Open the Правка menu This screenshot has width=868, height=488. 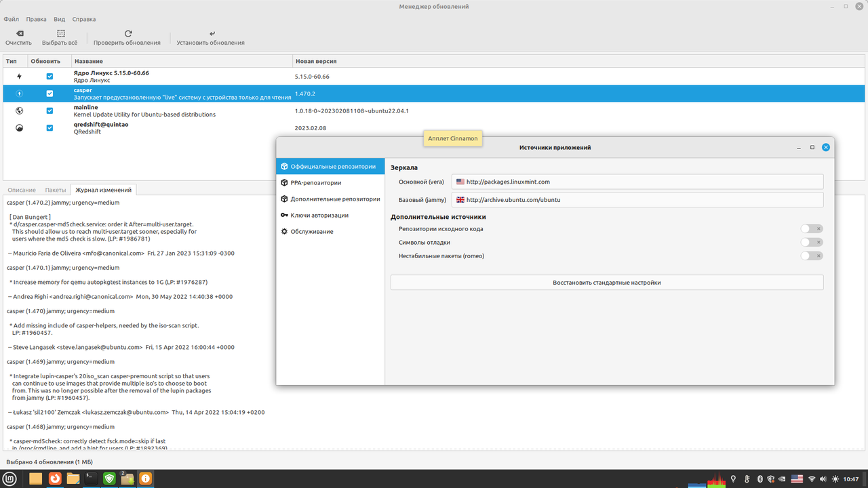(36, 20)
